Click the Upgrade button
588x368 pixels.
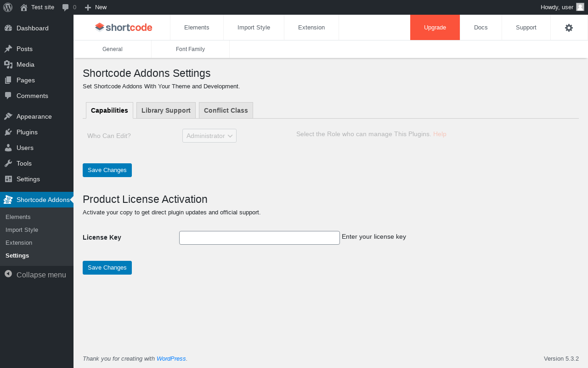[435, 28]
